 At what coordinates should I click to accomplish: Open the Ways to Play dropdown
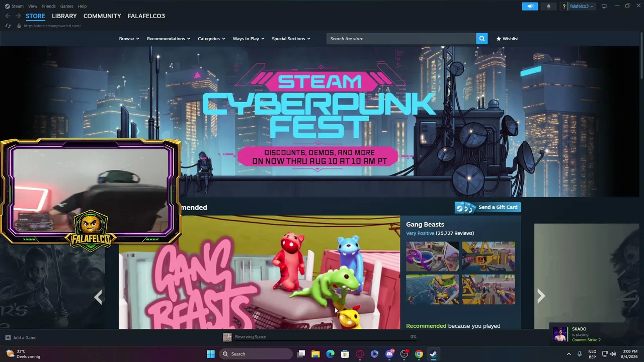point(249,39)
